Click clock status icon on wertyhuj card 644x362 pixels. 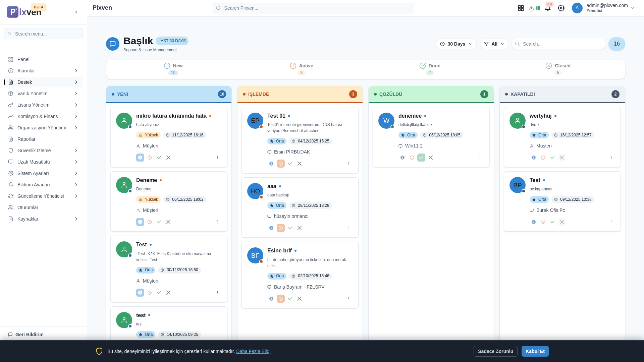pos(543,158)
